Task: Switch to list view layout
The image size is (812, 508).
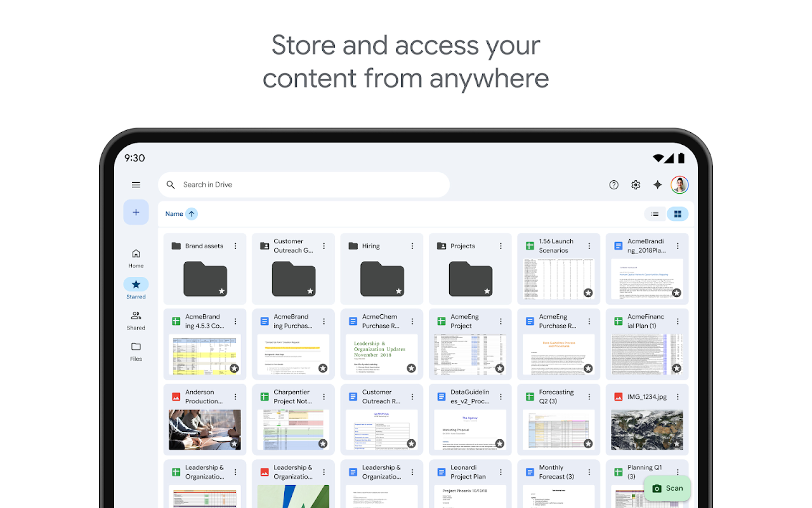Action: point(655,214)
